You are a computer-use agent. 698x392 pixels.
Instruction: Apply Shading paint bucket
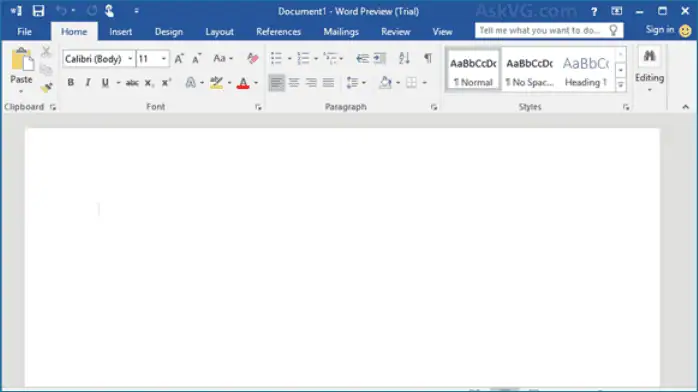(386, 83)
